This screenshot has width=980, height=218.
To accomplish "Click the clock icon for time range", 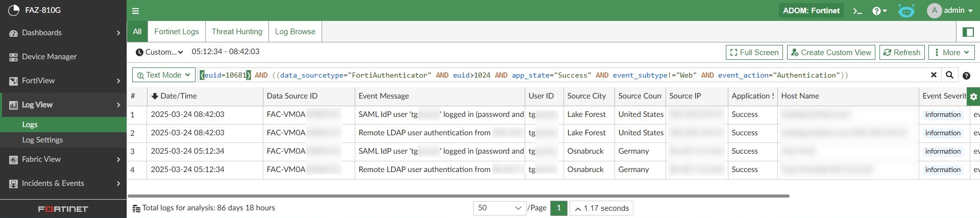I will point(139,52).
